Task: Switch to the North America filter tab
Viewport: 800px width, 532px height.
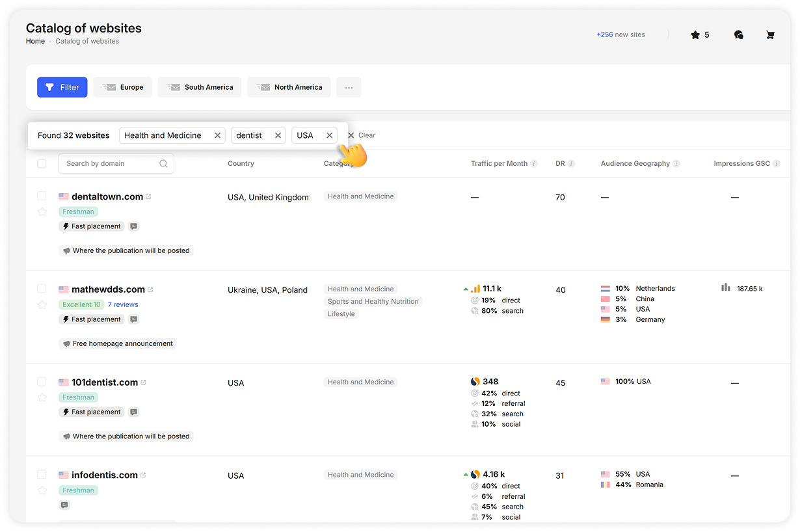Action: tap(289, 87)
